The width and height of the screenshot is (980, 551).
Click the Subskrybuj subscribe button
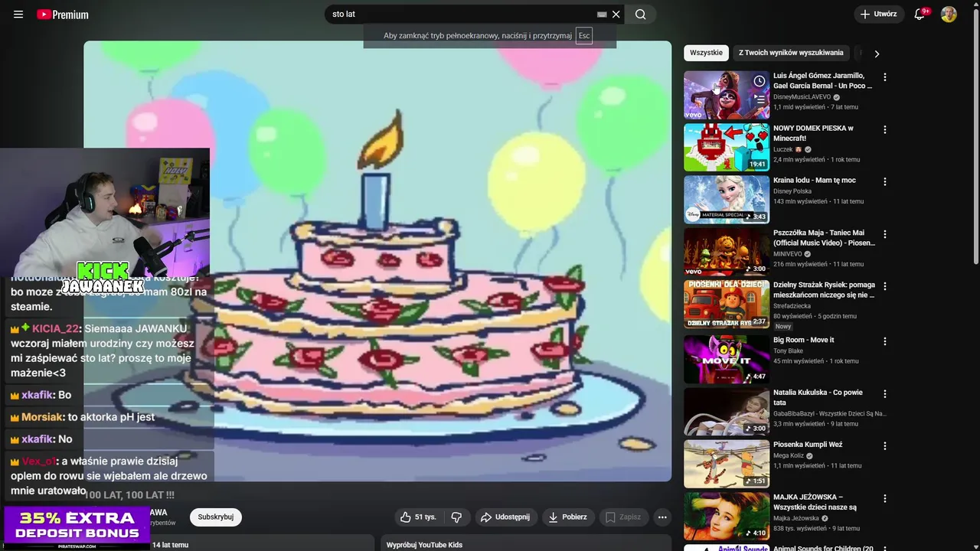[x=216, y=517]
